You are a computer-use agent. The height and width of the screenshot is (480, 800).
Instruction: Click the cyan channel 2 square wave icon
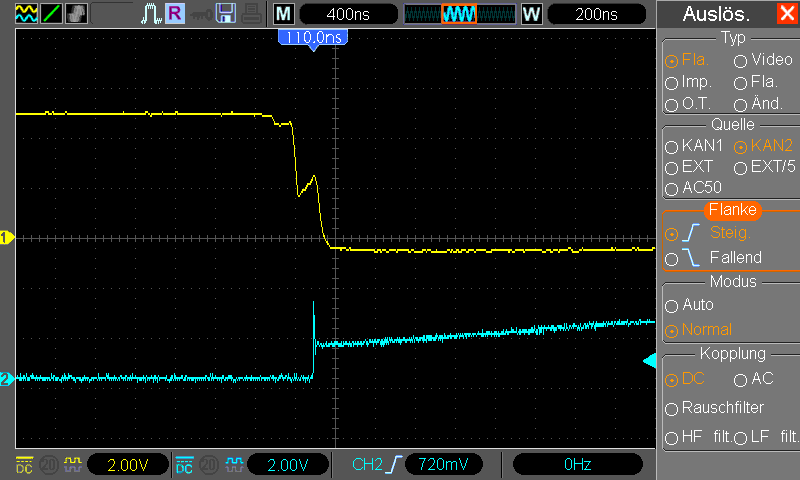coord(234,464)
